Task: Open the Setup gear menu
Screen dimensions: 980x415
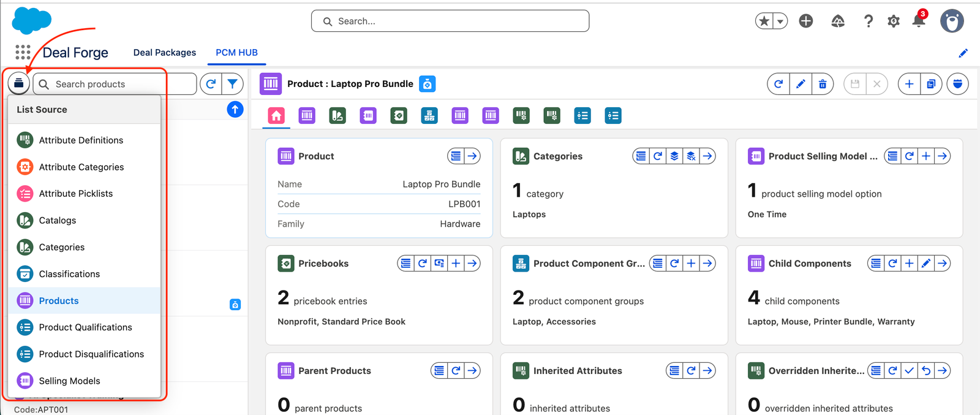Action: coord(894,21)
